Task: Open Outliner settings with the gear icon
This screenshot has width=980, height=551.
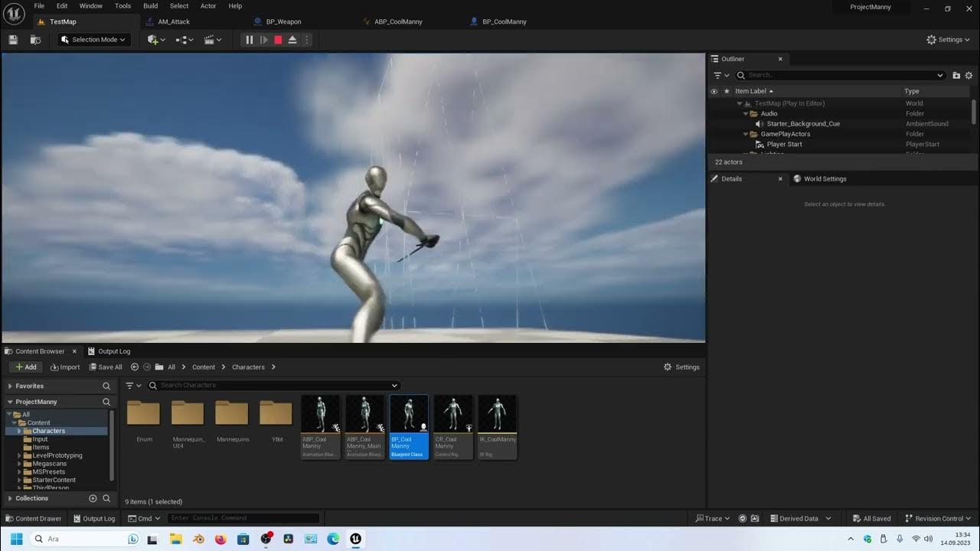Action: [x=969, y=75]
